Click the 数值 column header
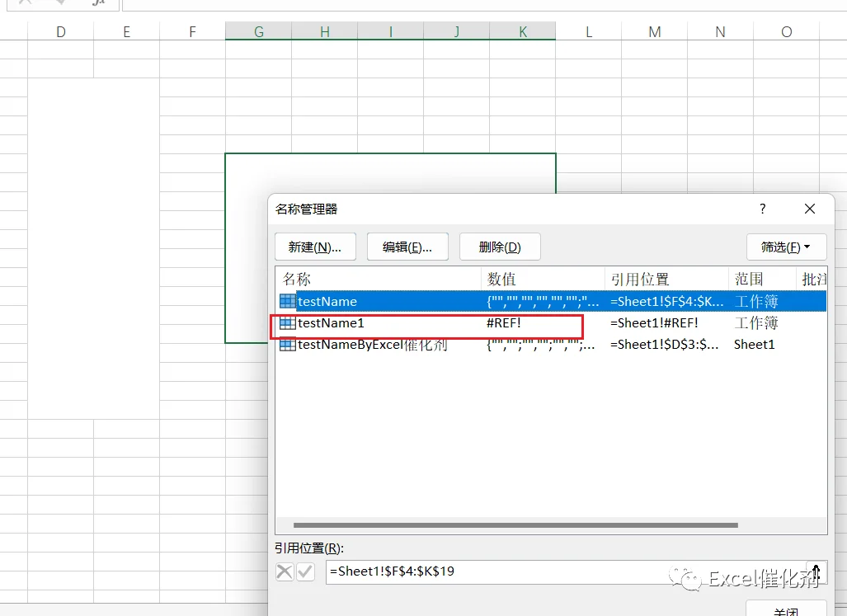Image resolution: width=847 pixels, height=616 pixels. (543, 279)
